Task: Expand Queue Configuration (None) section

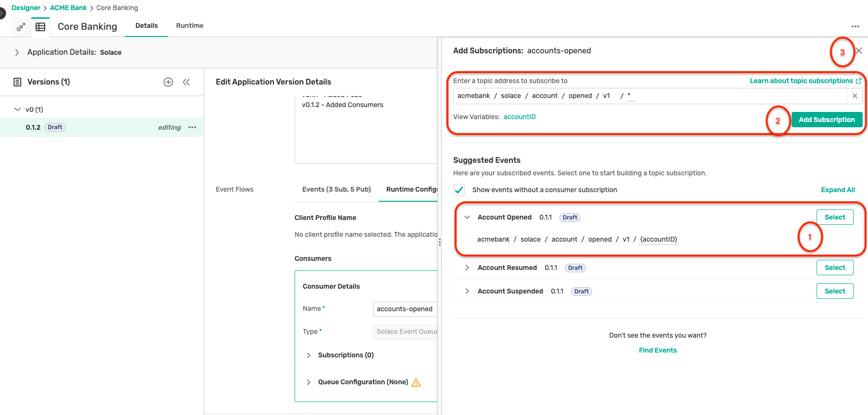Action: coord(309,382)
